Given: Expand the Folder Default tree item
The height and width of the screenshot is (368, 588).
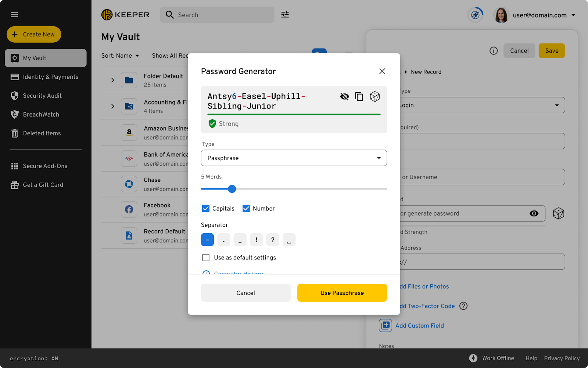Looking at the screenshot, I should pyautogui.click(x=113, y=80).
